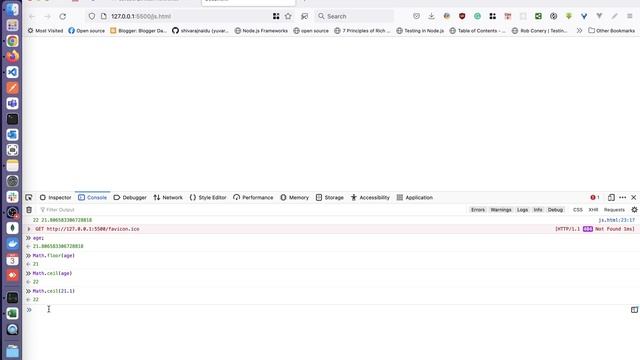Launch Chrome from the dock

13,41
